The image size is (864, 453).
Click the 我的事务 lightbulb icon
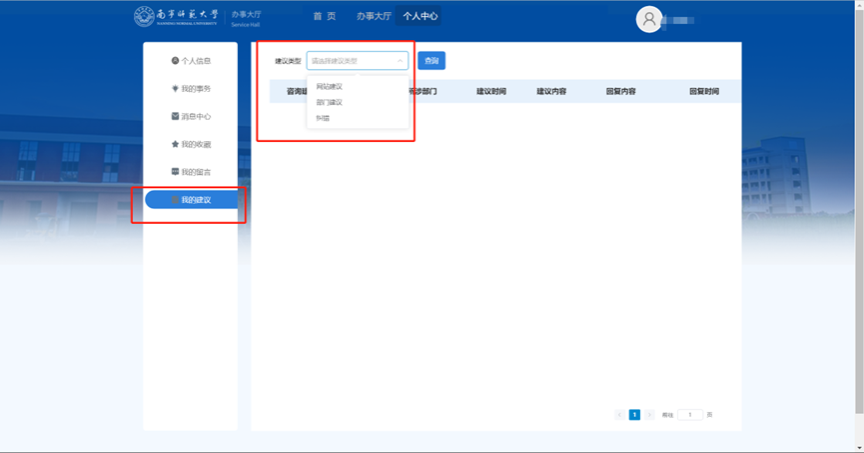(x=175, y=89)
